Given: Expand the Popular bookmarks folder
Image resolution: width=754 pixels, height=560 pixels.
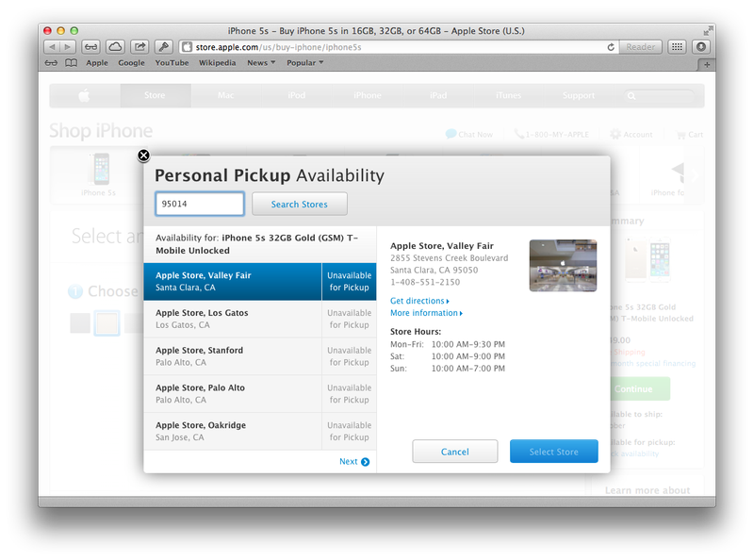Looking at the screenshot, I should (304, 63).
